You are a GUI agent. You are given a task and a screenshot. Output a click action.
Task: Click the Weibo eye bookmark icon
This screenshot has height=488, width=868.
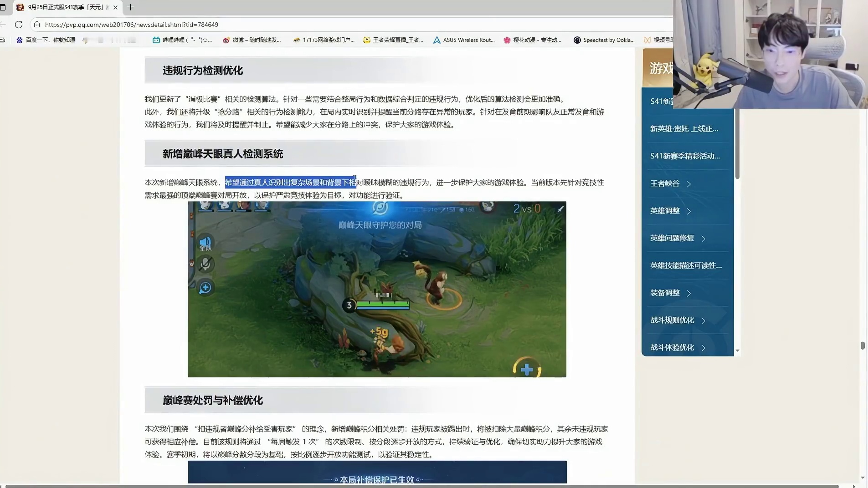[226, 40]
